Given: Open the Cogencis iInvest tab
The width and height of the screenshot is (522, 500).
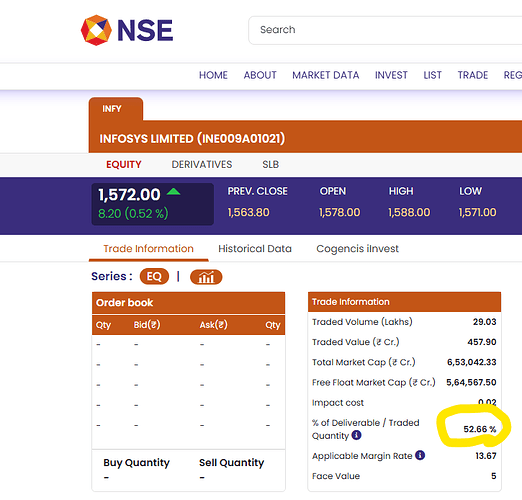Looking at the screenshot, I should tap(357, 249).
